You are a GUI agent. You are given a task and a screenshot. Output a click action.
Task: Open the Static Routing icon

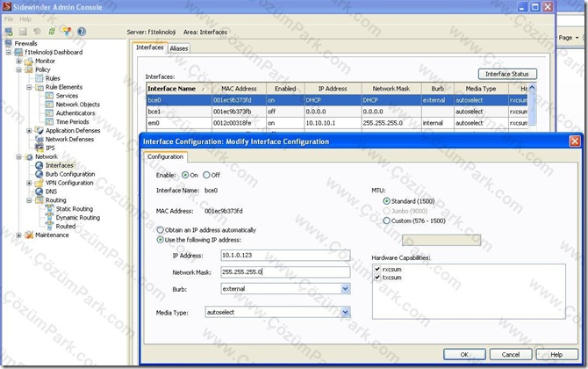pos(49,209)
